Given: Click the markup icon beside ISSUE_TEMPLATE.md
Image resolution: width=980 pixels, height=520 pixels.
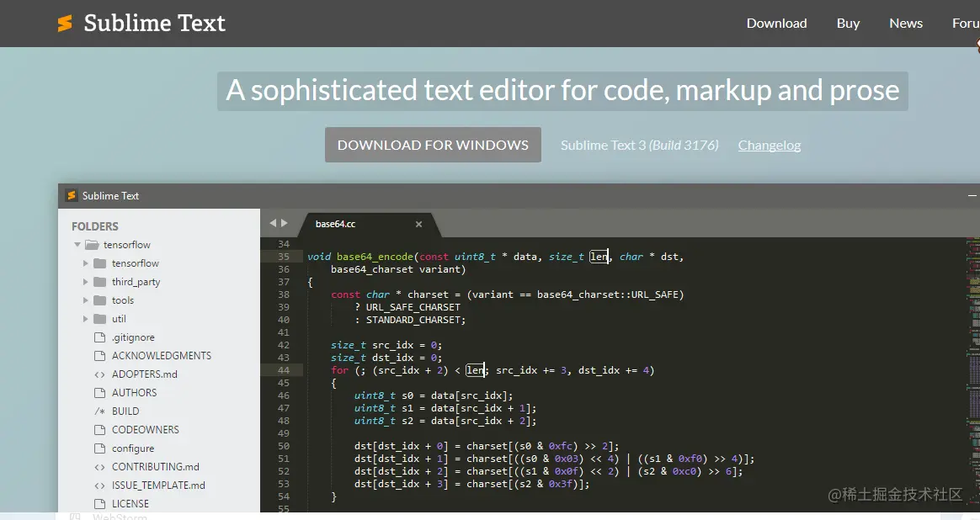Looking at the screenshot, I should (99, 486).
